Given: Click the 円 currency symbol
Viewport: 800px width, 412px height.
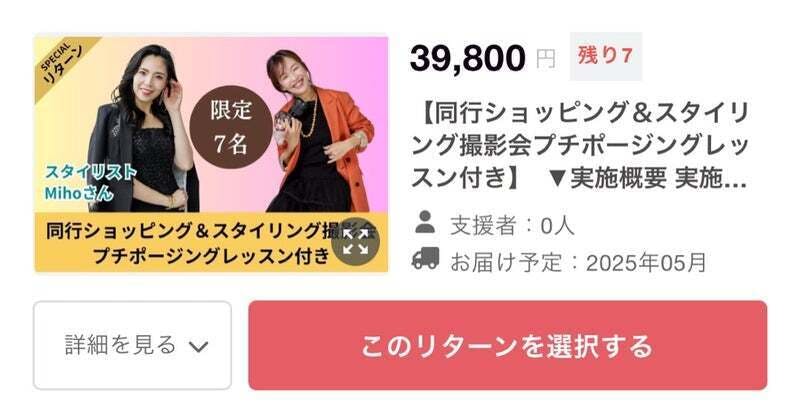Looking at the screenshot, I should 545,60.
